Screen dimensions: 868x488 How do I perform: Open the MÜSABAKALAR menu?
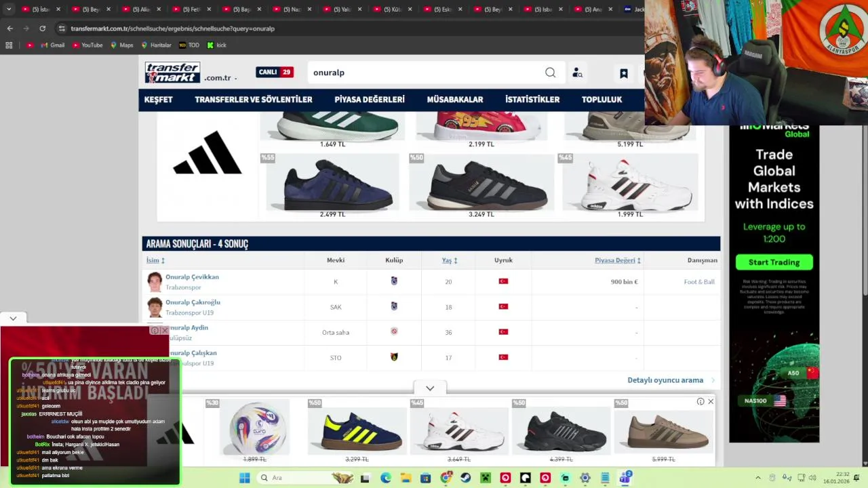click(455, 100)
